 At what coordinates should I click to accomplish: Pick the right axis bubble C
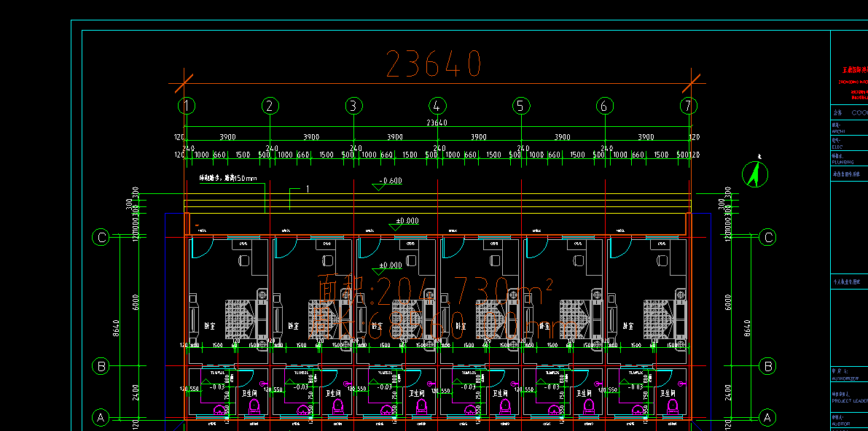tap(768, 238)
